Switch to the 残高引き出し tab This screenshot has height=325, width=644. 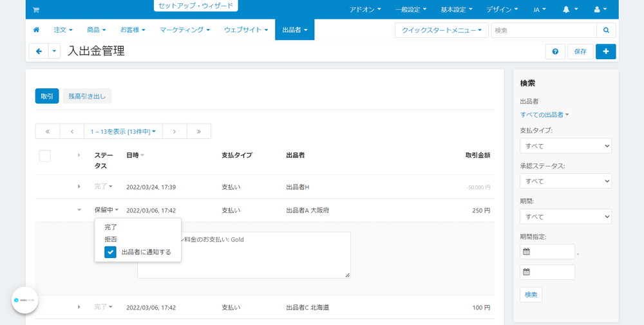pyautogui.click(x=87, y=96)
